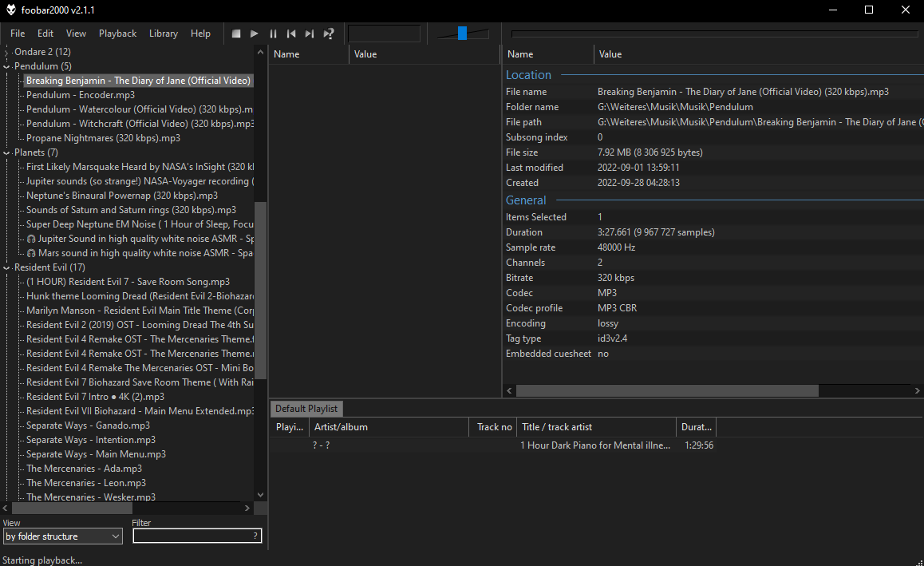
Task: Sort playlist by Duration column header
Action: (x=697, y=427)
